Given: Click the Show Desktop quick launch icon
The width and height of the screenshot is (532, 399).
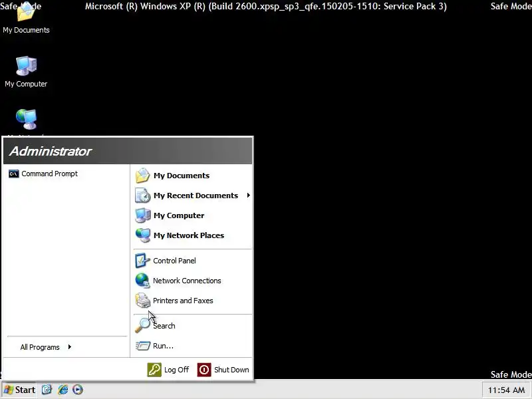Looking at the screenshot, I should (47, 390).
